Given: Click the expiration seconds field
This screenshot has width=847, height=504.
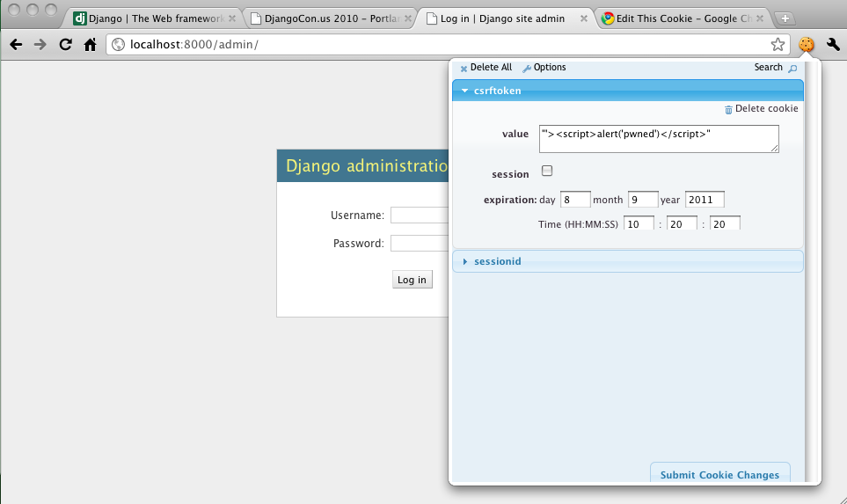Looking at the screenshot, I should pos(725,223).
